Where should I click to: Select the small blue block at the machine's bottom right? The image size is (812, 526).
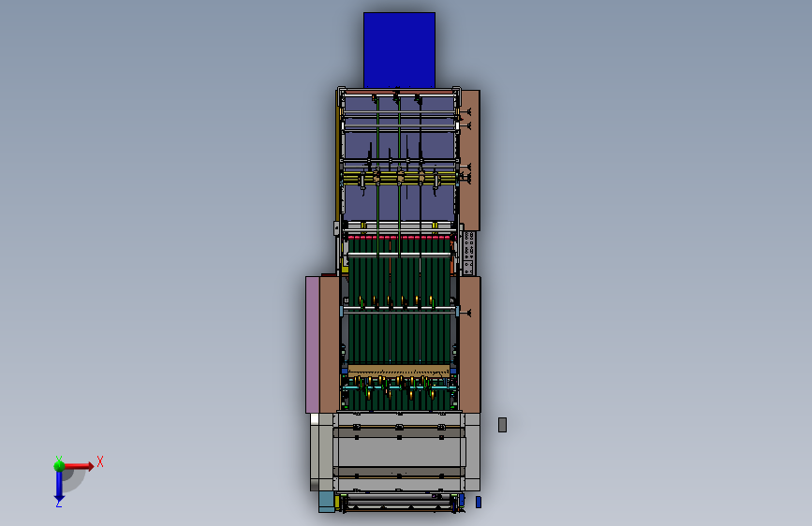pyautogui.click(x=479, y=502)
